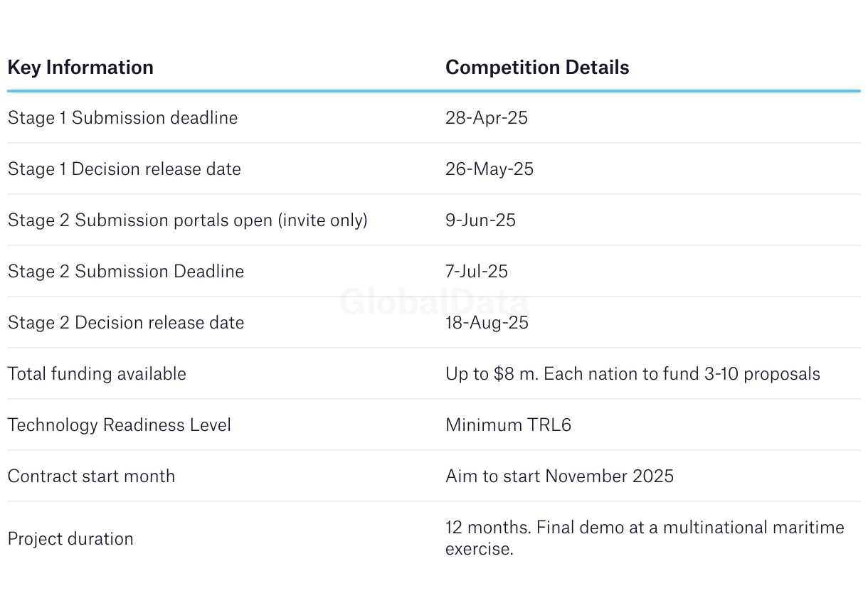Select the "Stage 2 Submission Deadline" label
This screenshot has height=603, width=868.
pos(126,272)
